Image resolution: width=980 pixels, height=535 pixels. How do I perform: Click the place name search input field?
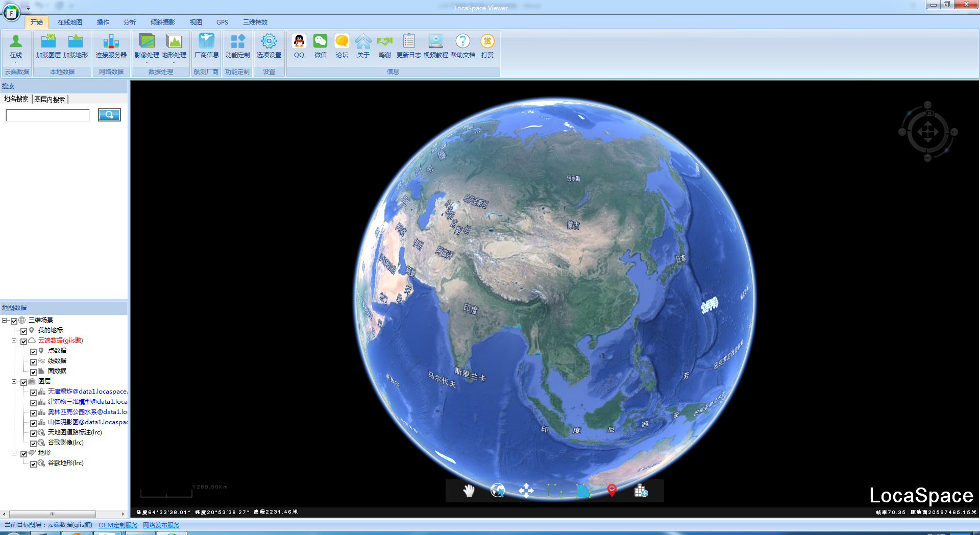47,115
